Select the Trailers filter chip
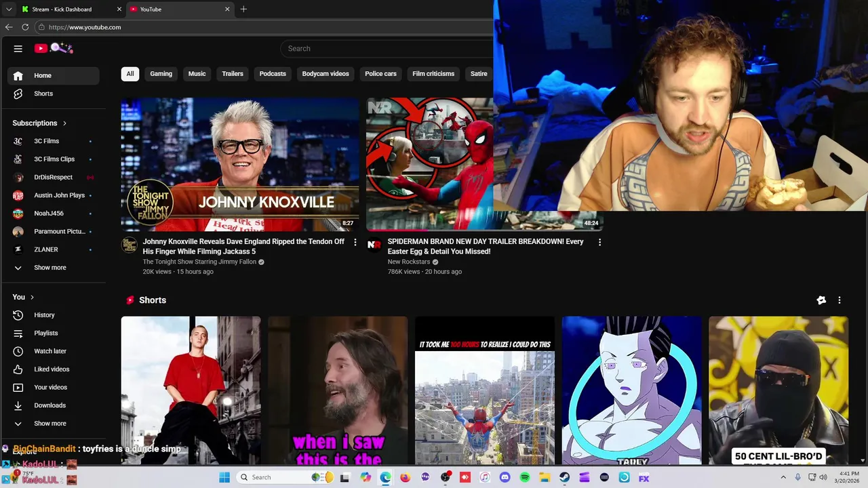This screenshot has width=868, height=488. tap(233, 74)
